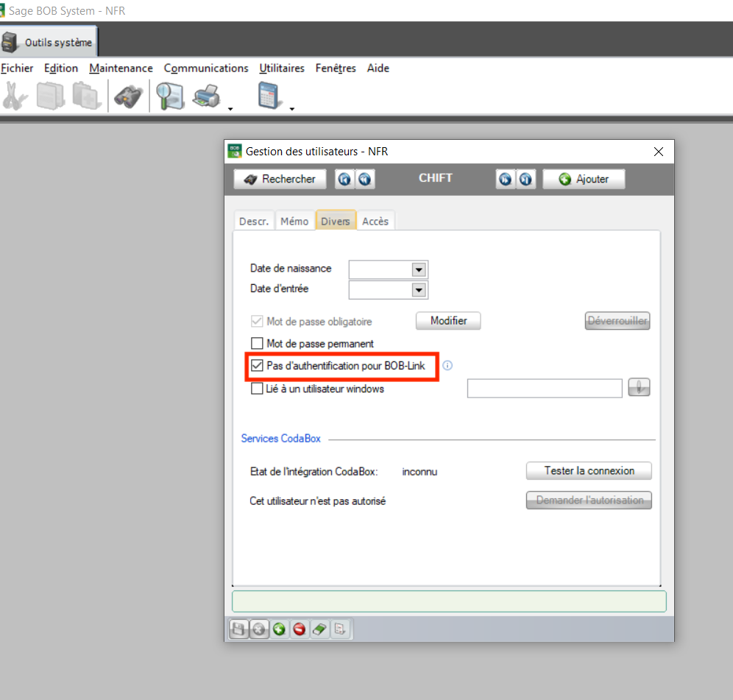Click the grey cancel X icon at bottom
This screenshot has height=700, width=733.
pos(259,629)
